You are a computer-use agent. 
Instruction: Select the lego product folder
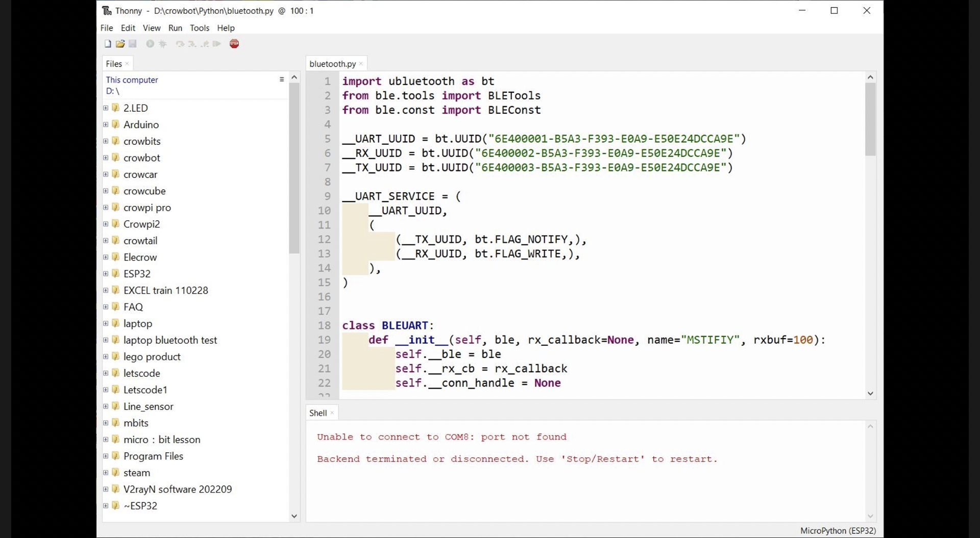click(152, 357)
